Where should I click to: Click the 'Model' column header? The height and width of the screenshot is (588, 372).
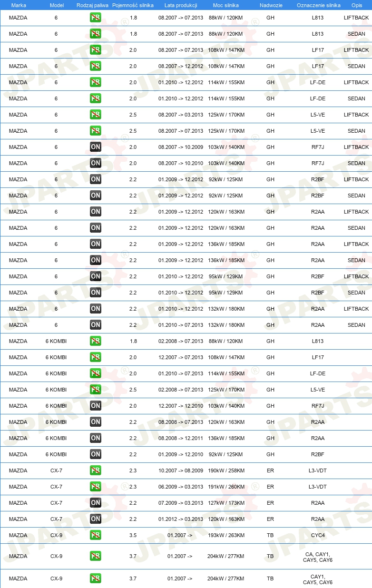tap(57, 5)
